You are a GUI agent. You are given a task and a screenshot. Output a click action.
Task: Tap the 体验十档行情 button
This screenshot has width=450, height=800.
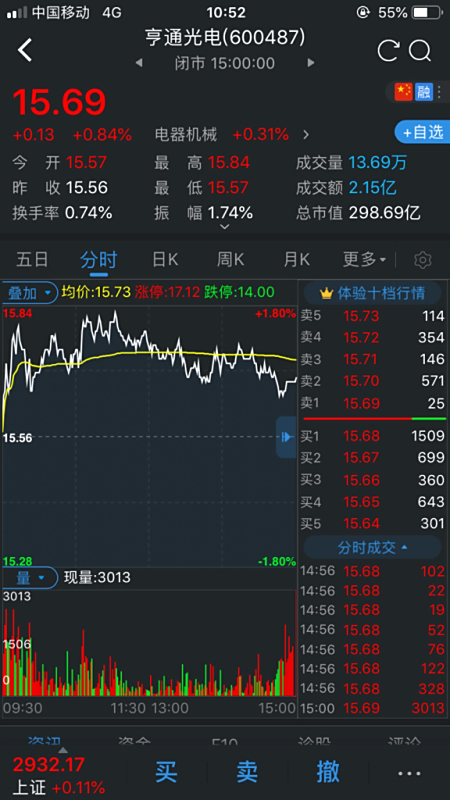(x=372, y=293)
